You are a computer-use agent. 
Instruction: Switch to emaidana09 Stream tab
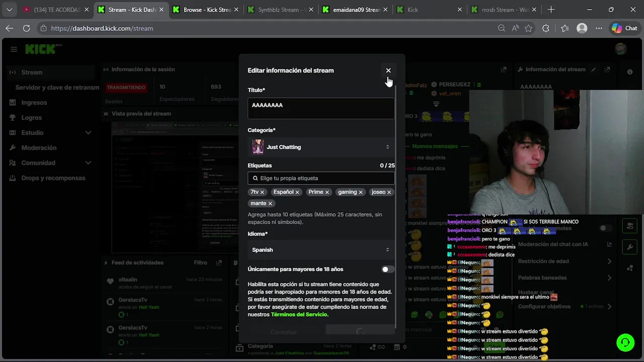click(x=355, y=10)
